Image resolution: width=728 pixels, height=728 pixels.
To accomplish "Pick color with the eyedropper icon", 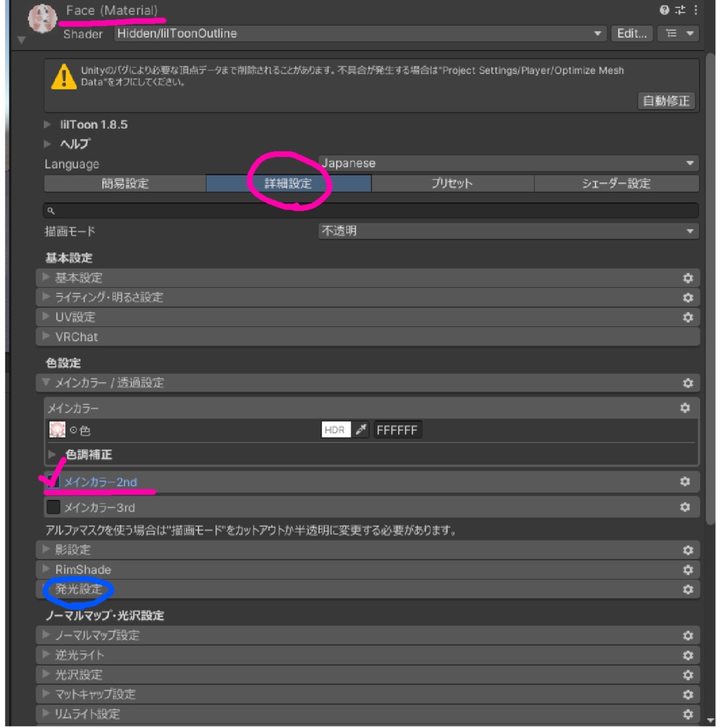I will [360, 430].
